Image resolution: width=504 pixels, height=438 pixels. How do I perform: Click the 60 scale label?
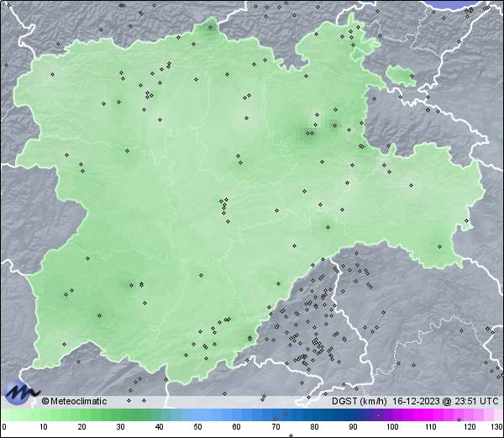[237, 427]
